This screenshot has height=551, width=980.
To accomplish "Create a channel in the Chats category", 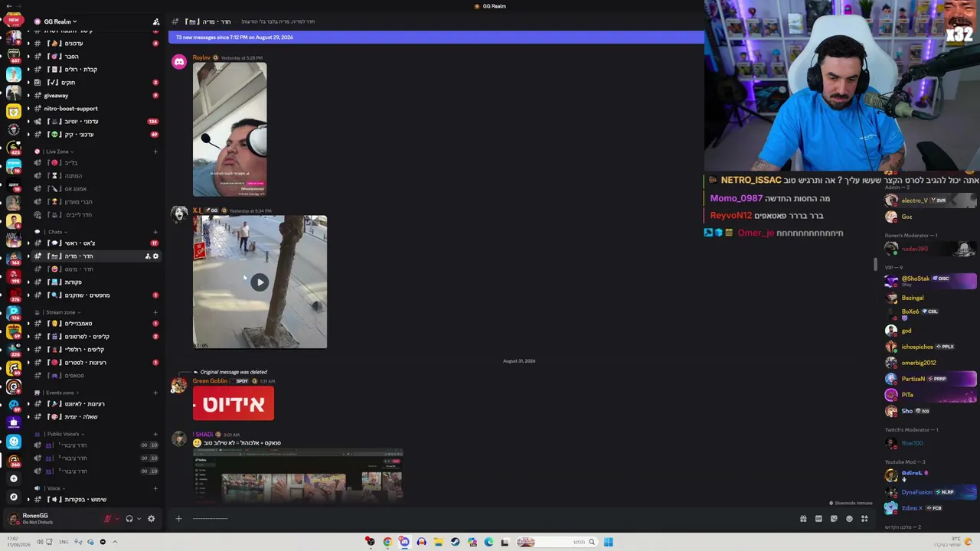I will (155, 232).
